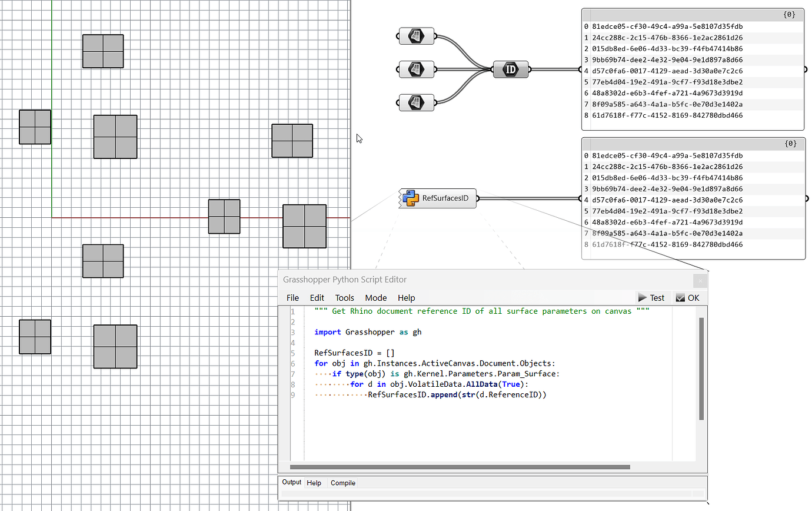
Task: Open the Tools menu in the script editor
Action: pos(344,298)
